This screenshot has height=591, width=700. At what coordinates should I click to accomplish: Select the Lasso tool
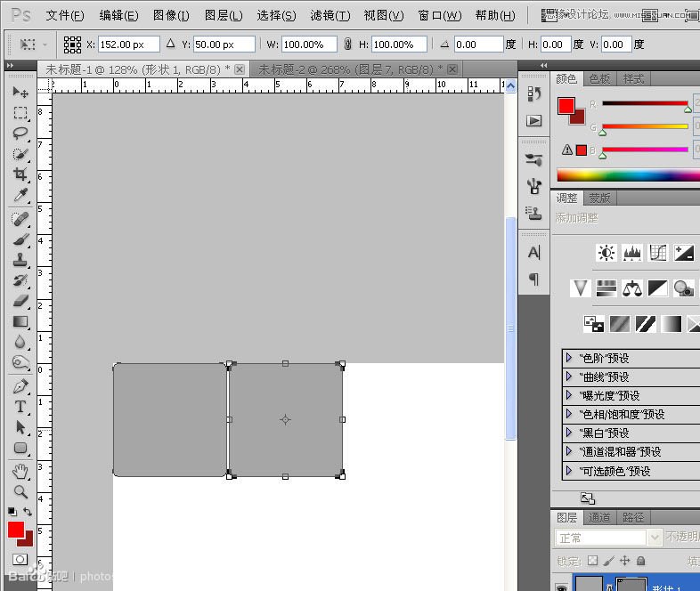point(20,134)
